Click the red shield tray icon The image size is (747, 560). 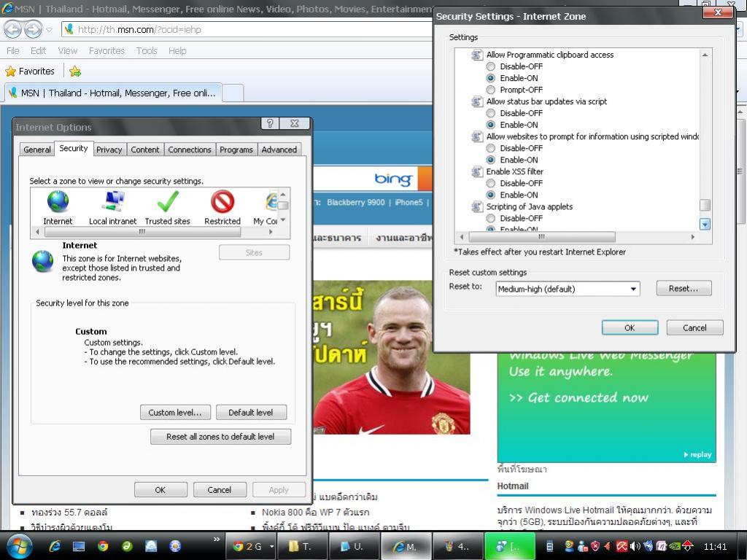coord(595,546)
